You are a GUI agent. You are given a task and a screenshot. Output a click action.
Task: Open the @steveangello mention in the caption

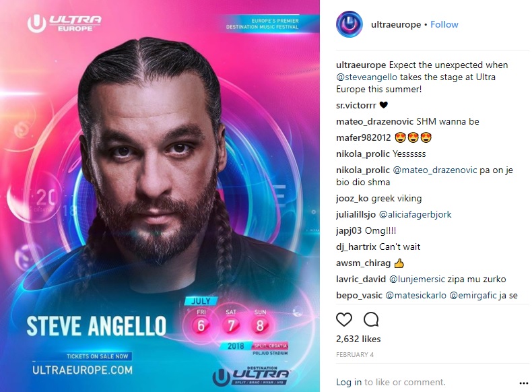coord(366,77)
